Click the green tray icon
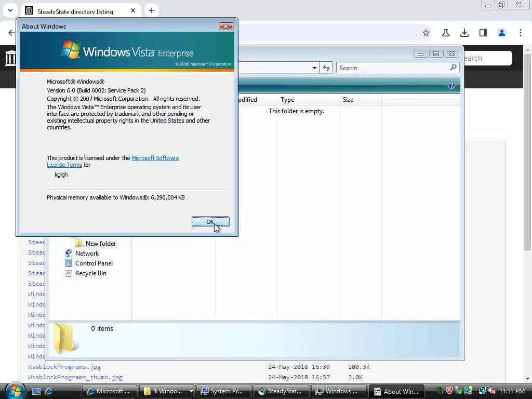The height and width of the screenshot is (399, 532). point(440,391)
